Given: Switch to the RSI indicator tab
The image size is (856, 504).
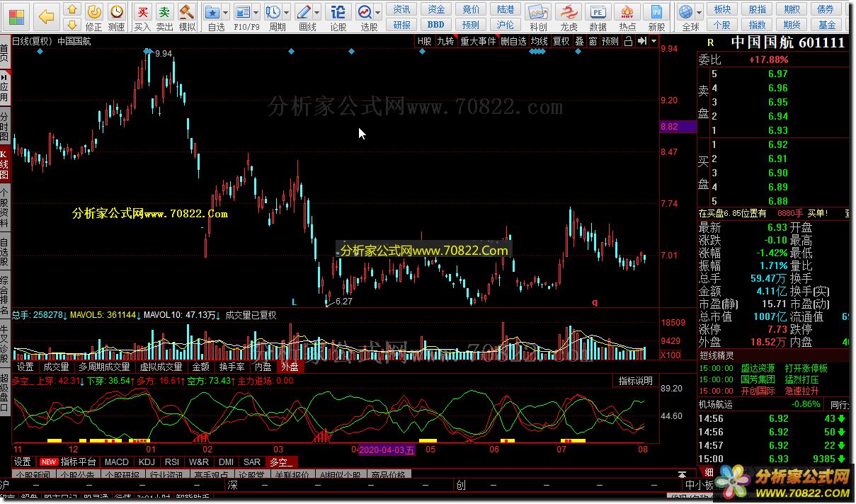Looking at the screenshot, I should tap(172, 462).
